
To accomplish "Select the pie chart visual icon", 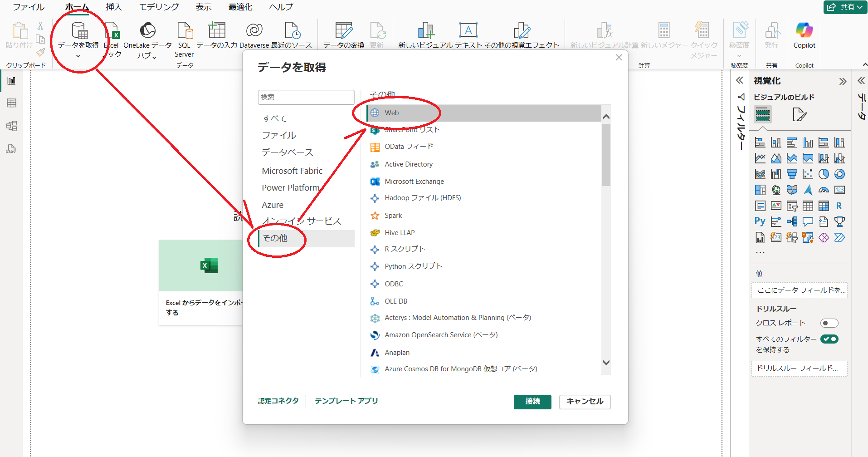I will pos(824,174).
